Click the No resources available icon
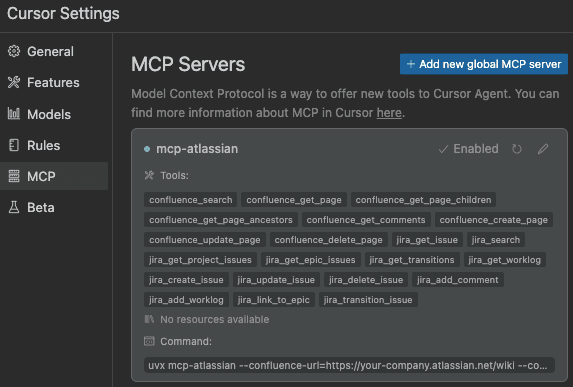 coord(149,319)
